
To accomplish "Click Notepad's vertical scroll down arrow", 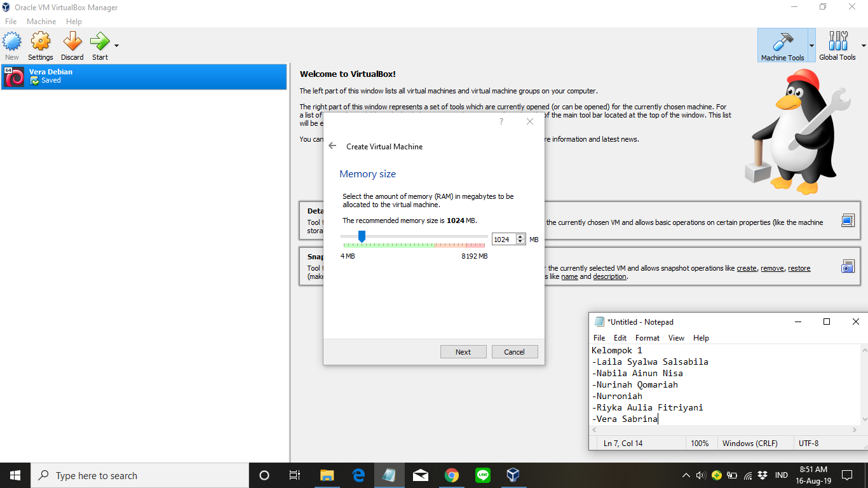I will pos(864,419).
